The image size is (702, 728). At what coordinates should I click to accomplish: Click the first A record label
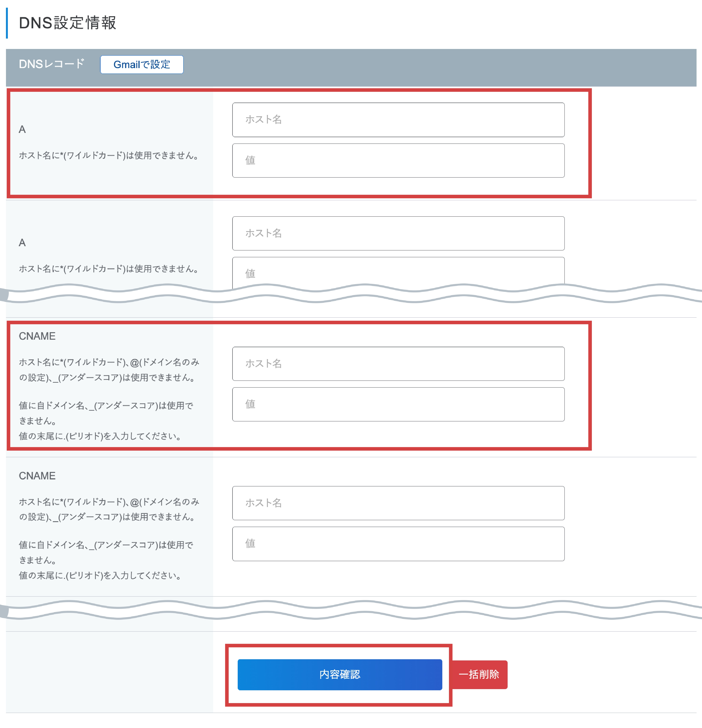click(22, 129)
